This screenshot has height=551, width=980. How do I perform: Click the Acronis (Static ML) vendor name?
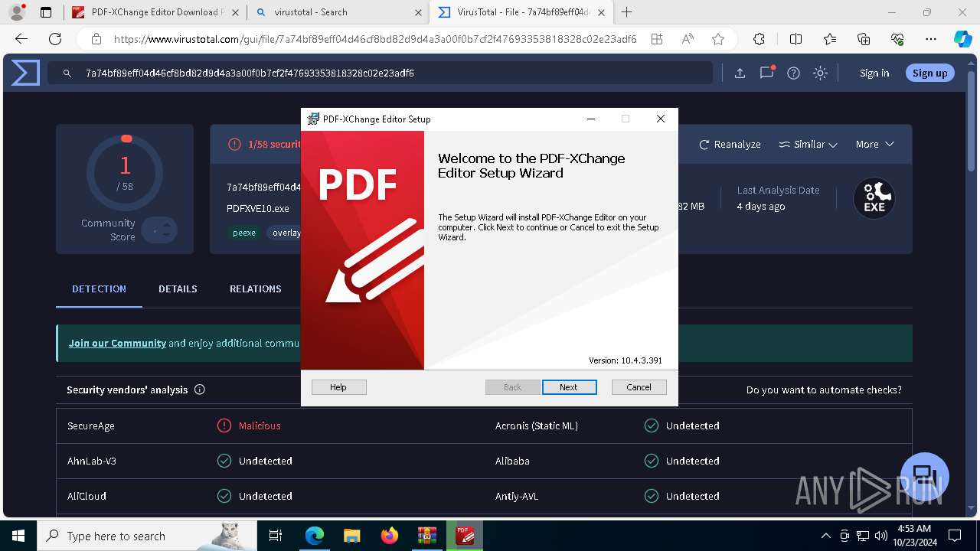pyautogui.click(x=537, y=425)
